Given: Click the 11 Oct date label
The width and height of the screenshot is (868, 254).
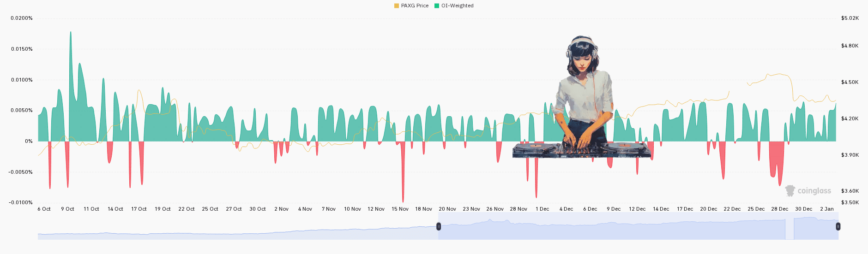Looking at the screenshot, I should coord(91,209).
